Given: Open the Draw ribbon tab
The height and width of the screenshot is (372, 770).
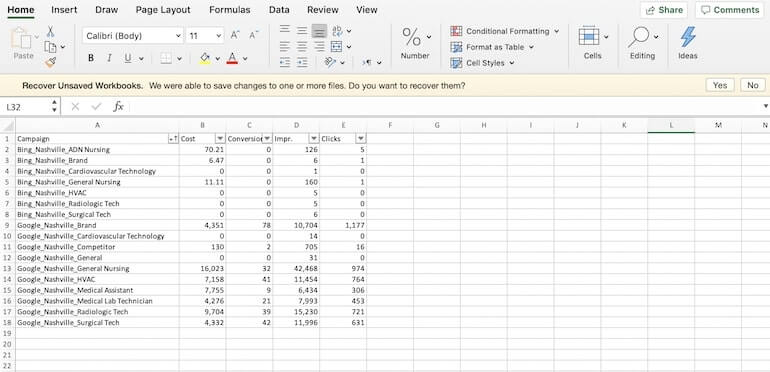Looking at the screenshot, I should [x=107, y=10].
